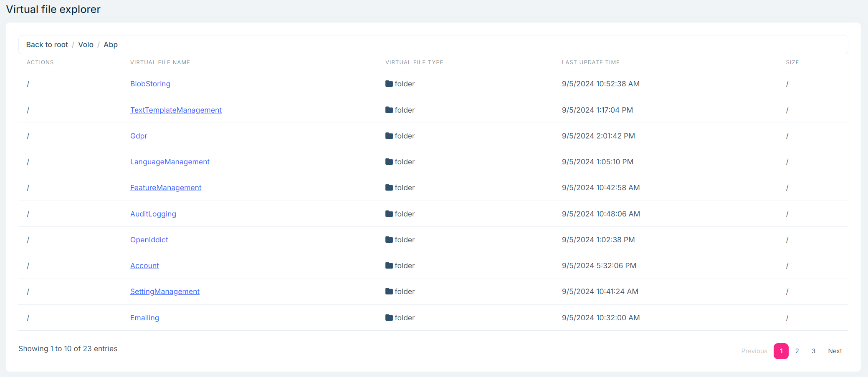Click the folder icon in the LanguageManagement row
The image size is (868, 377).
tap(389, 162)
